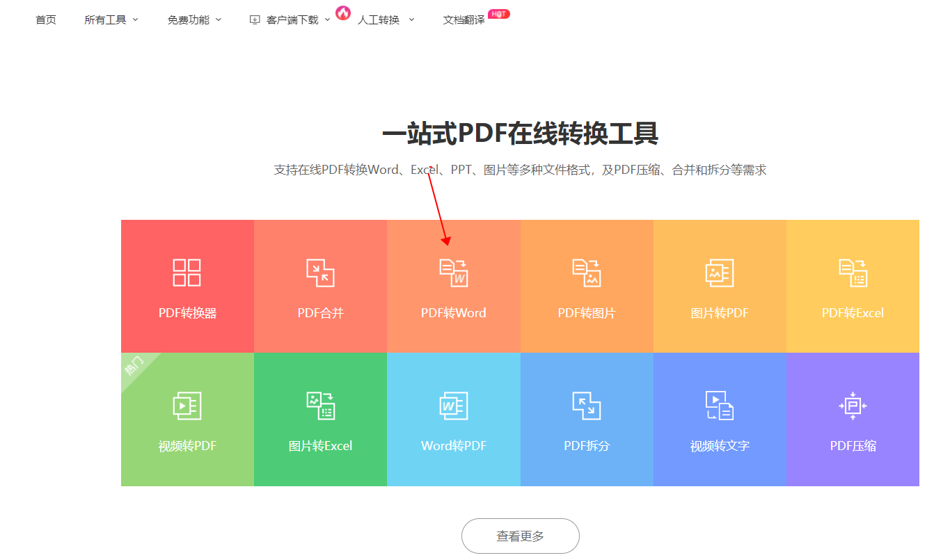Click the 图片转PDF label

pos(720,313)
